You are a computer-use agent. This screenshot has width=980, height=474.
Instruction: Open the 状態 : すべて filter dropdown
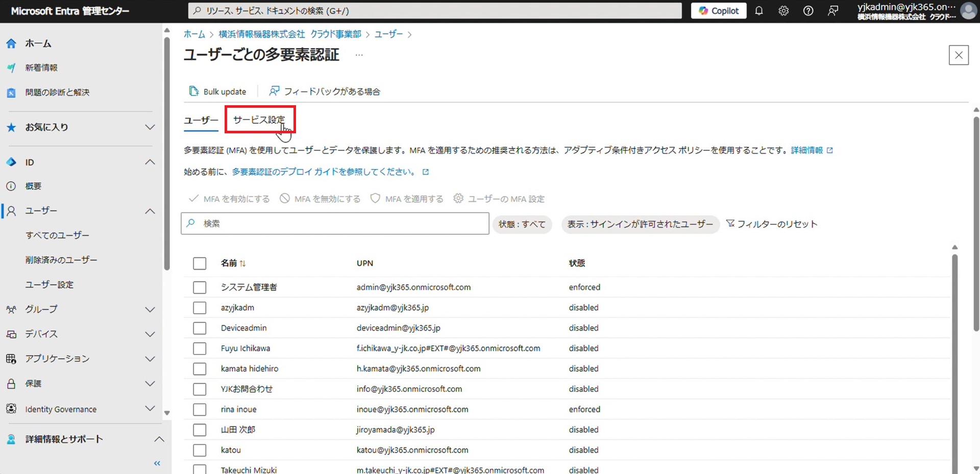point(522,224)
